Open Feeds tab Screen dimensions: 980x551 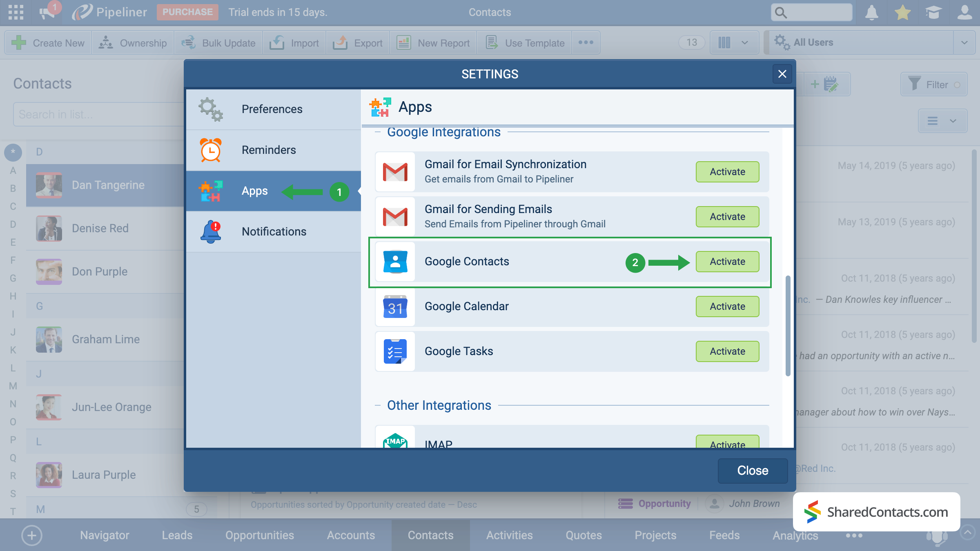(724, 535)
